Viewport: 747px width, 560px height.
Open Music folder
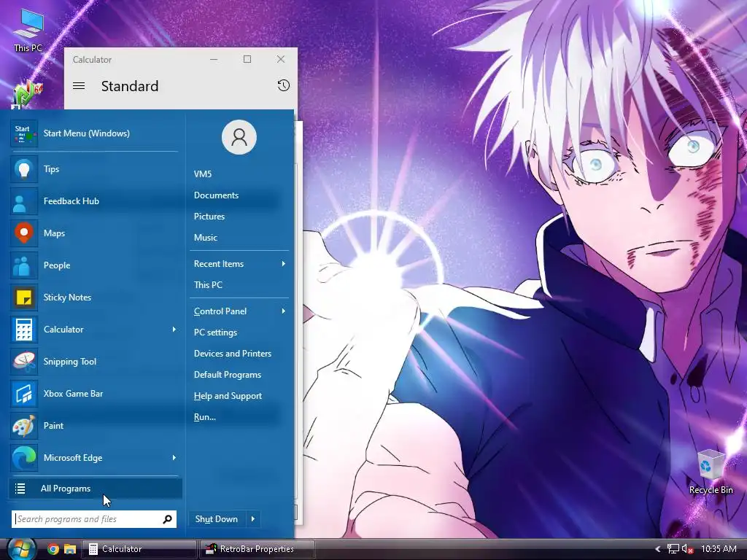click(x=205, y=238)
